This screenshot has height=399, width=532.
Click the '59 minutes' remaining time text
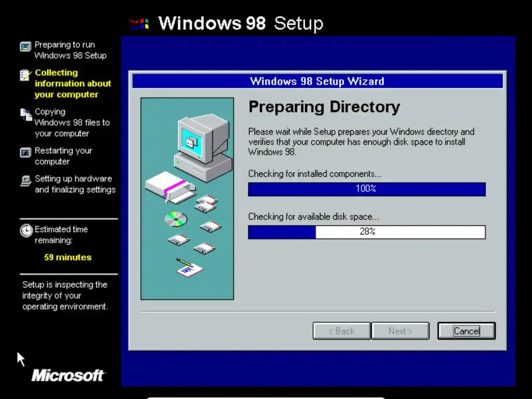(x=68, y=257)
